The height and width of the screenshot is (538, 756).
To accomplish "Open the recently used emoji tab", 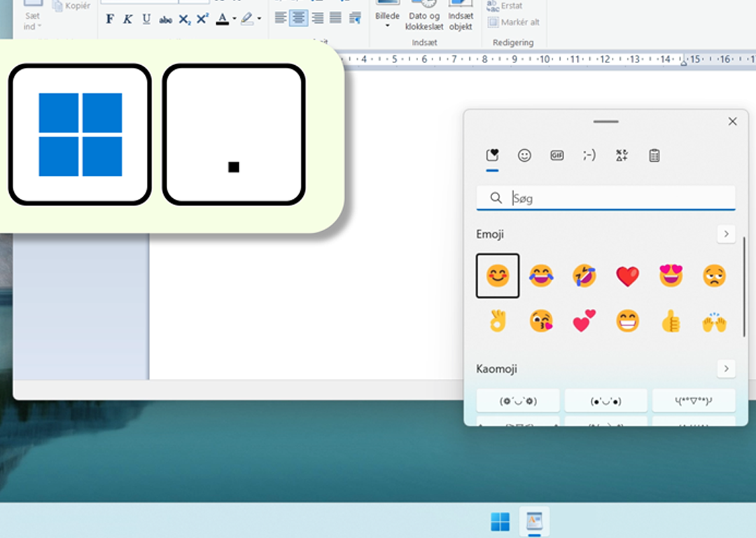I will click(x=492, y=156).
